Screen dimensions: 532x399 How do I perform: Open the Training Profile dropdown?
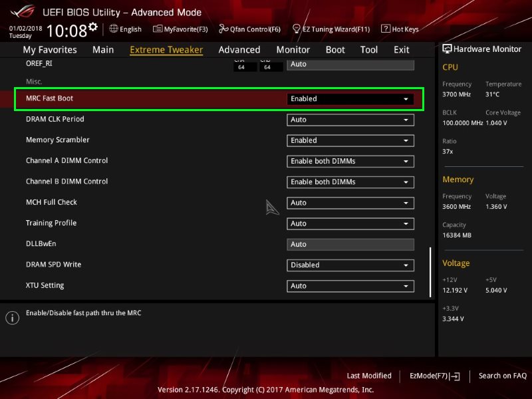tap(350, 223)
